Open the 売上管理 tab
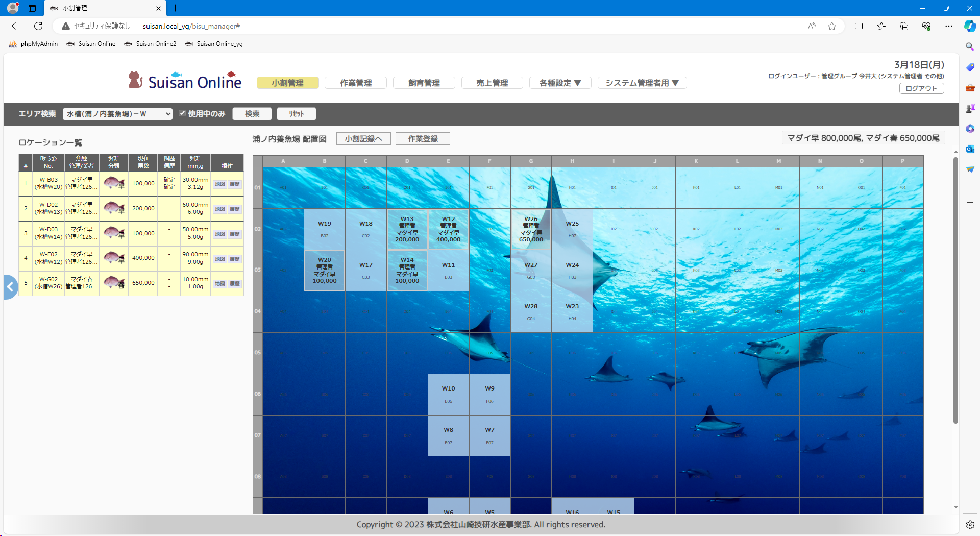Viewport: 980px width, 536px height. tap(492, 83)
